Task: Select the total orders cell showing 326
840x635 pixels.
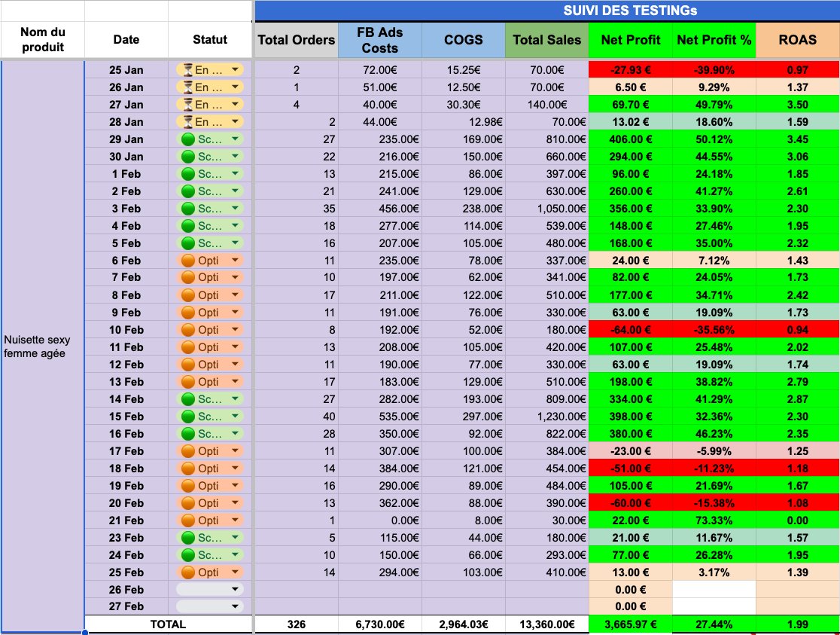Action: click(x=297, y=624)
